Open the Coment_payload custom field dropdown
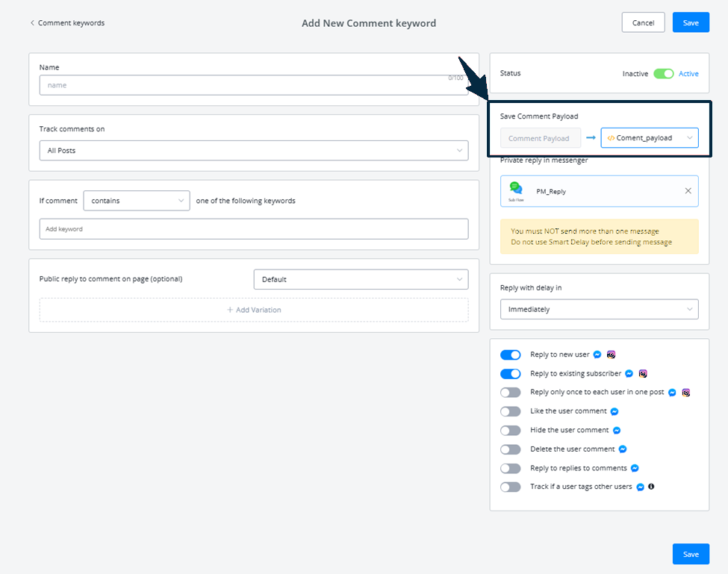The image size is (728, 574). 649,138
